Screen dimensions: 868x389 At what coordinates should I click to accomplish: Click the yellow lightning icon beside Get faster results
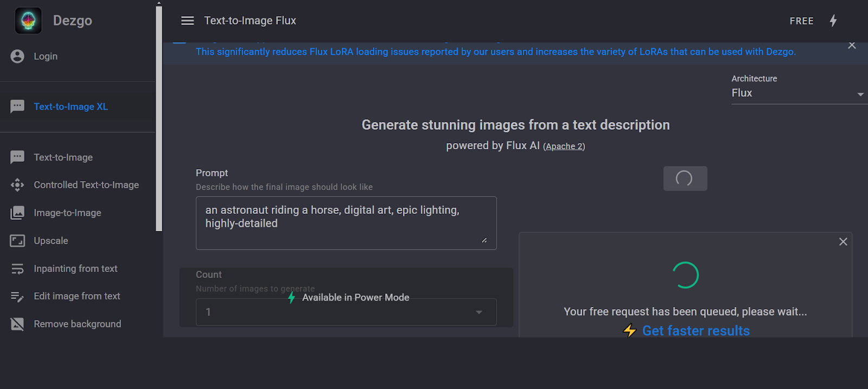click(x=629, y=330)
